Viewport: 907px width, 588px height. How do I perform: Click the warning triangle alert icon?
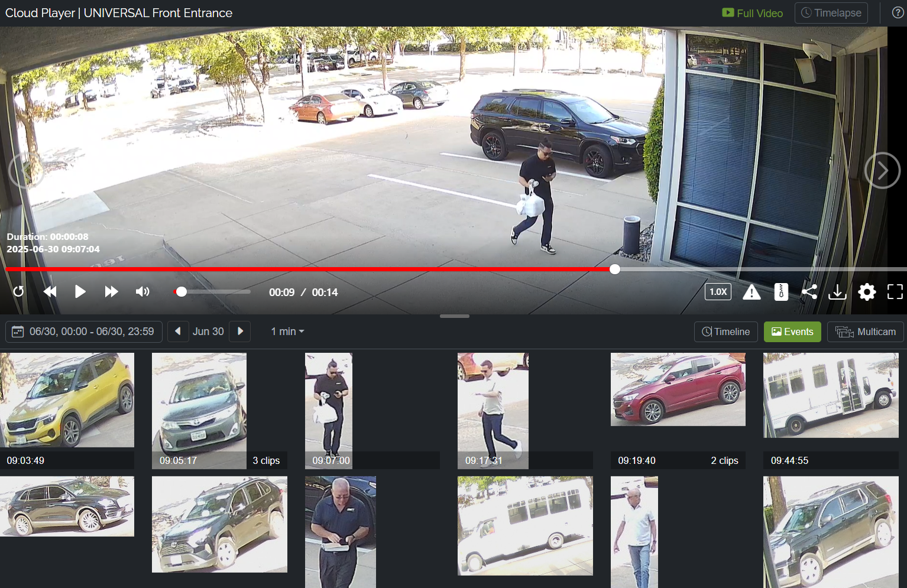(x=751, y=292)
